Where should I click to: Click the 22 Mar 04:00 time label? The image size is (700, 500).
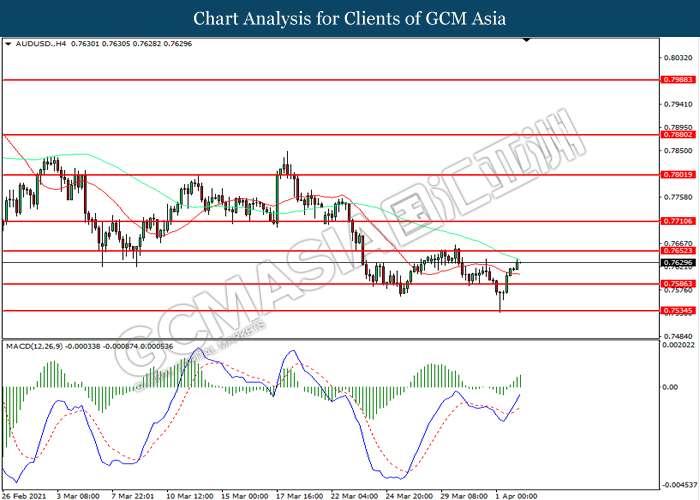coord(354,496)
